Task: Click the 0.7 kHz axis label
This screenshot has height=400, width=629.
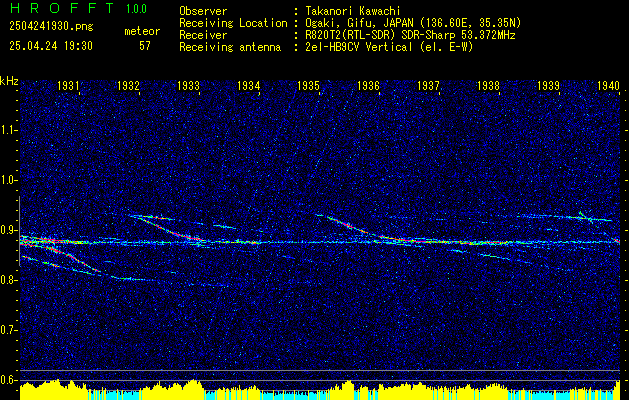Action: click(7, 330)
